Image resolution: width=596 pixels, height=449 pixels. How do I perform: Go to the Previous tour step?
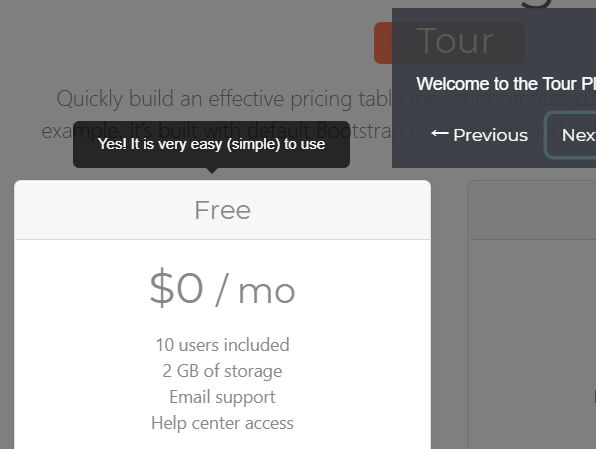480,135
